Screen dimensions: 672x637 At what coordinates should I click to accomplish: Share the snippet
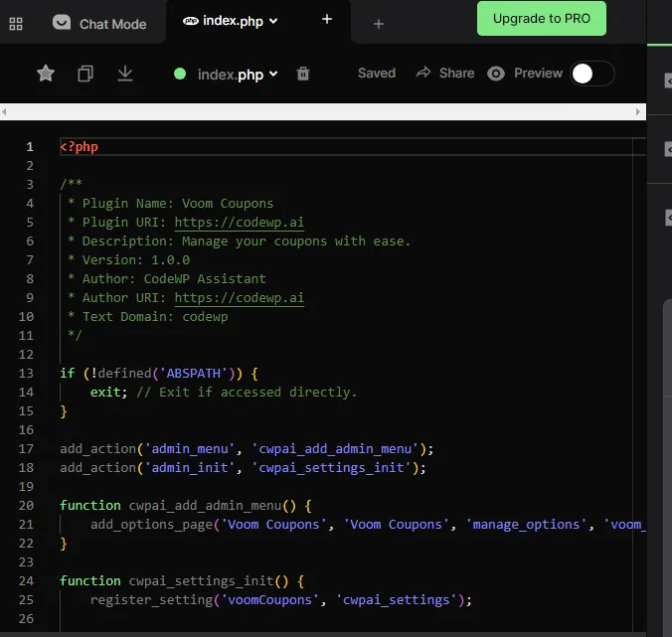(445, 73)
